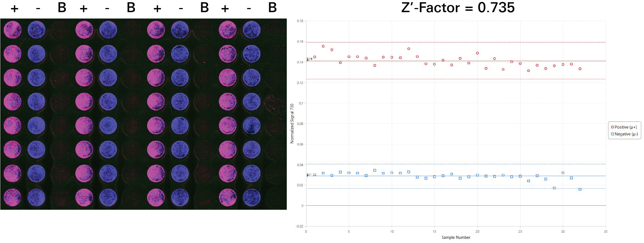Click the 0.16 y-axis tick label
The image size is (644, 243).
coord(300,41)
